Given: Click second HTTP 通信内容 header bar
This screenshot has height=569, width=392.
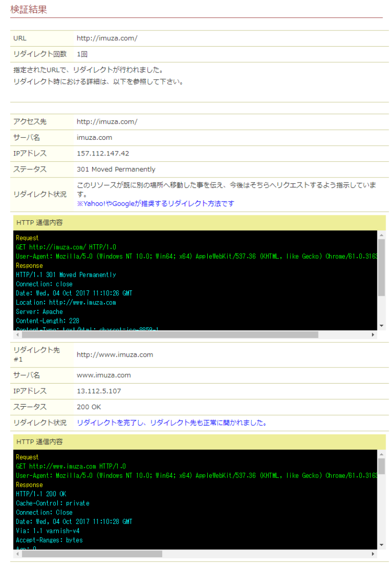Looking at the screenshot, I should pyautogui.click(x=199, y=442).
